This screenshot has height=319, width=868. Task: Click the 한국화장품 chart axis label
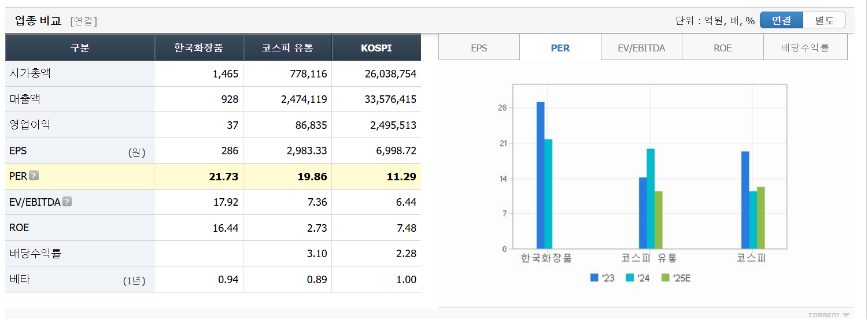(x=546, y=258)
